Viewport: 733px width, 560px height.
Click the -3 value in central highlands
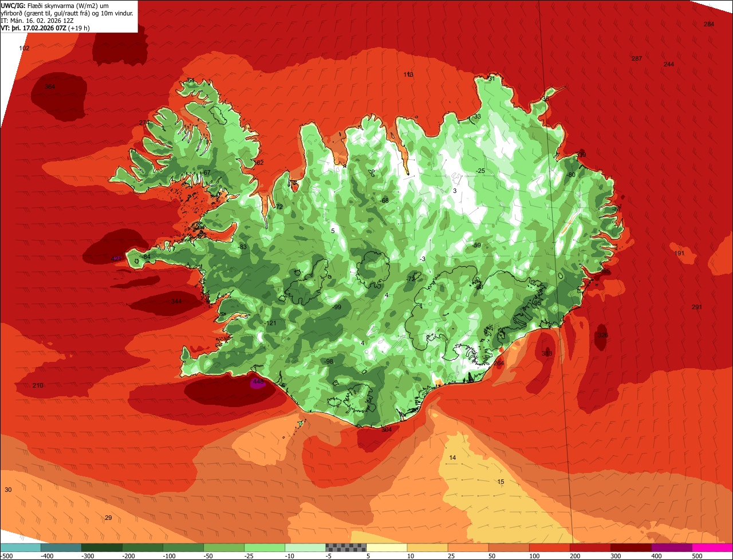(422, 259)
